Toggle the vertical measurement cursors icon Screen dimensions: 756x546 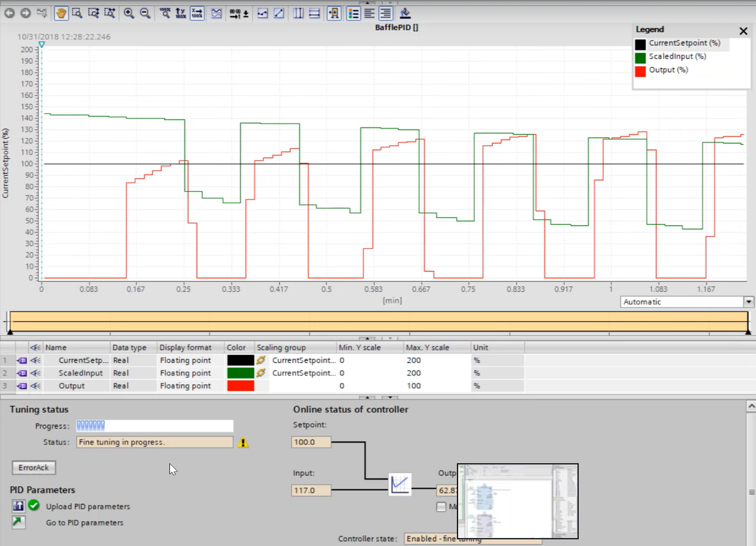299,13
